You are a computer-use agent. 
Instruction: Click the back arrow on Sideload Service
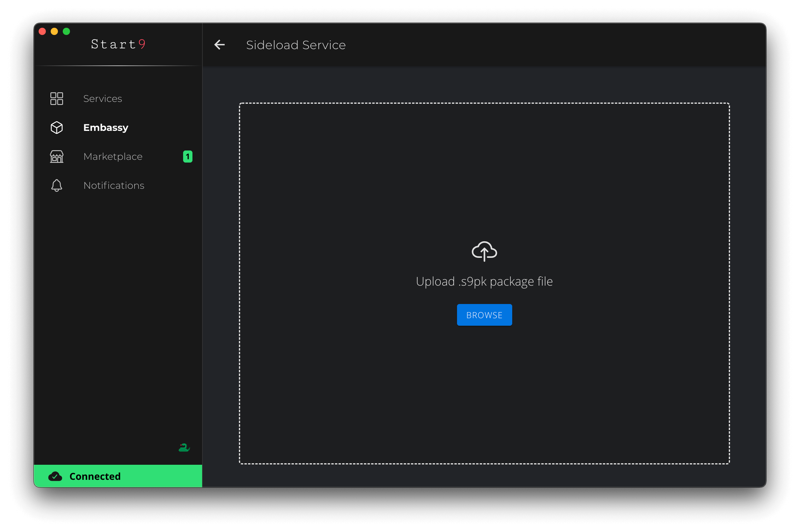tap(220, 44)
